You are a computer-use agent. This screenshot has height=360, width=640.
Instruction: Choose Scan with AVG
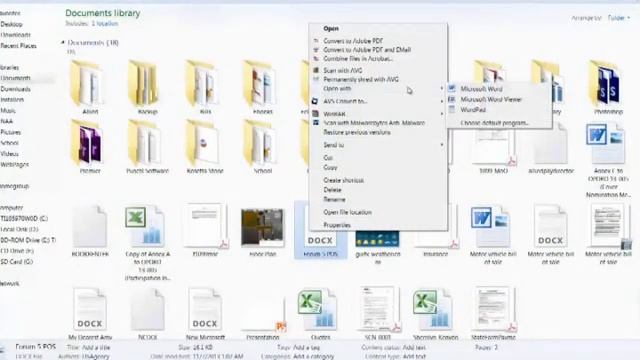[378, 71]
